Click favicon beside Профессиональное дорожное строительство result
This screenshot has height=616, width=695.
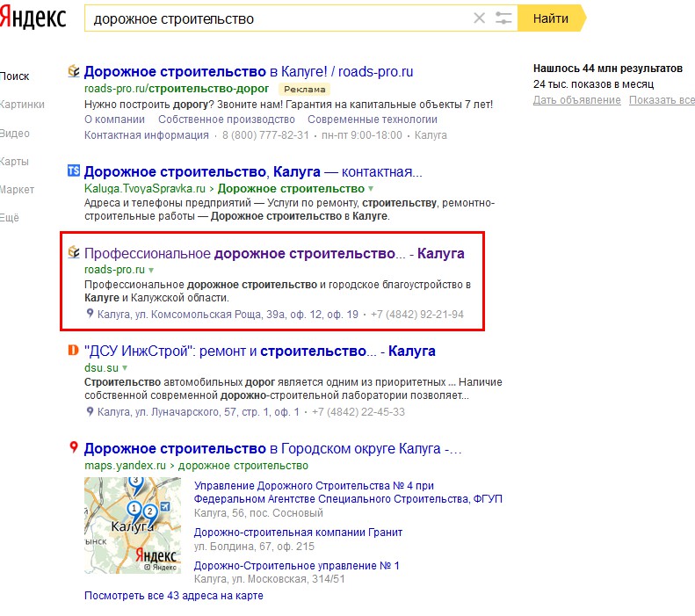(x=74, y=251)
